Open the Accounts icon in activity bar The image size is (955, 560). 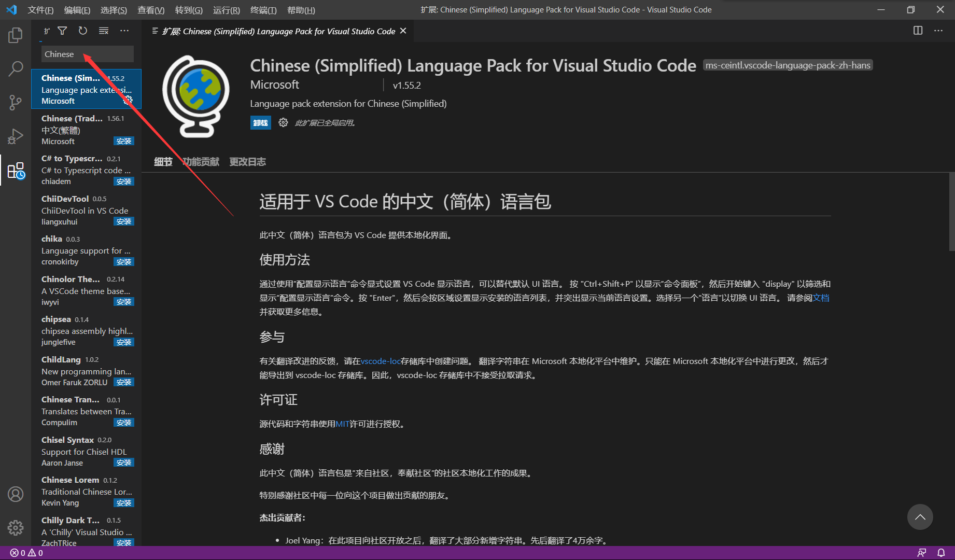[16, 494]
